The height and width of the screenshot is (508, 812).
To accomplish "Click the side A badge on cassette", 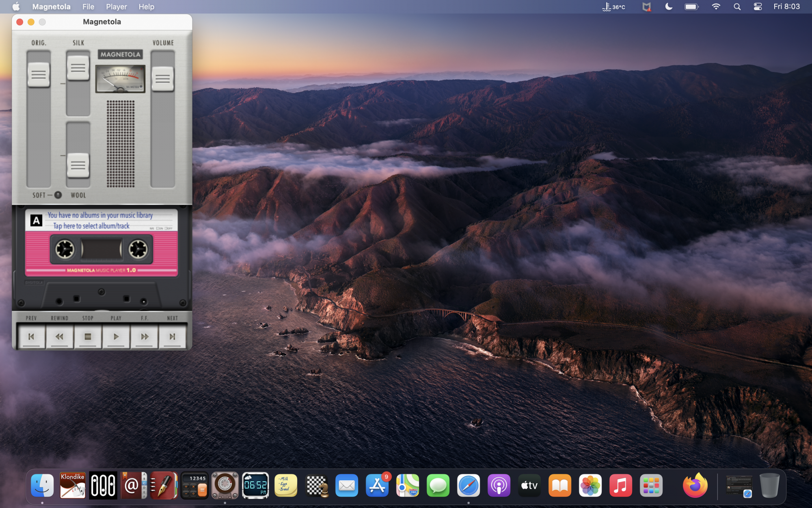I will pos(36,221).
